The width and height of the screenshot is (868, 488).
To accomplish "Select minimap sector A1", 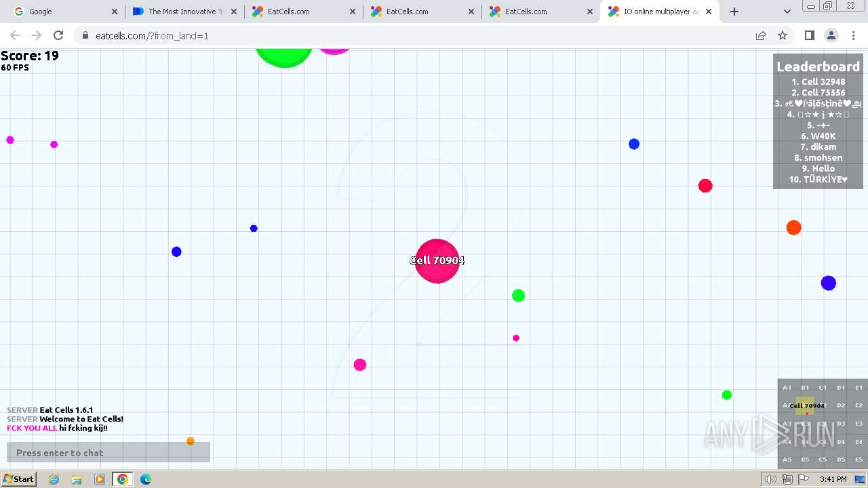I will click(787, 388).
